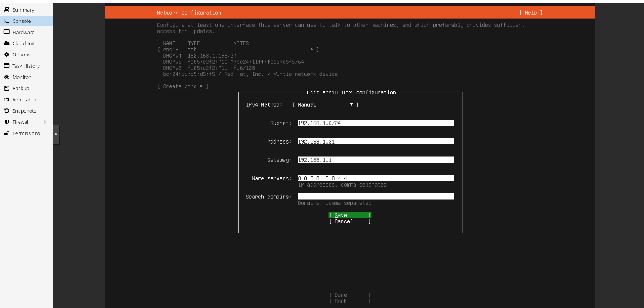The image size is (644, 308).
Task: Open the Task History section
Action: coord(27,66)
